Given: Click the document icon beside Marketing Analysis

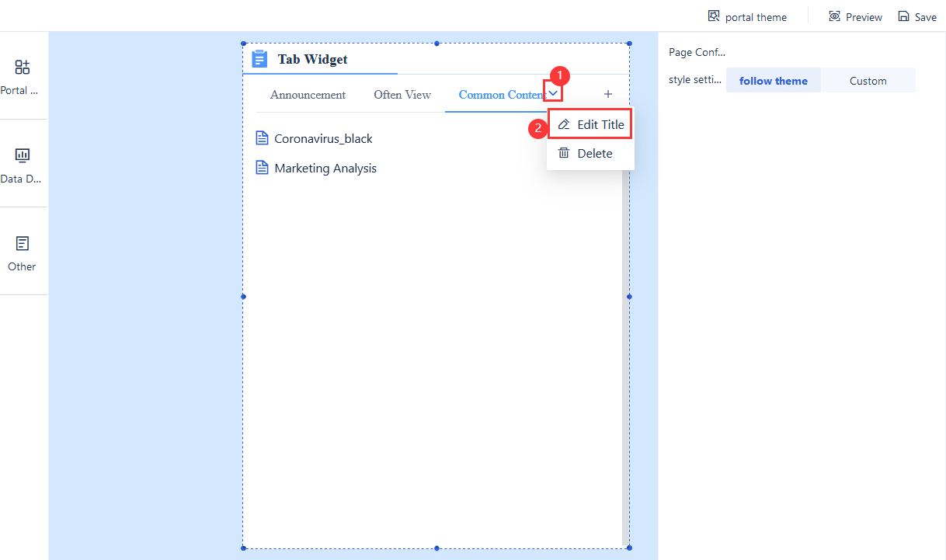Looking at the screenshot, I should click(x=262, y=168).
